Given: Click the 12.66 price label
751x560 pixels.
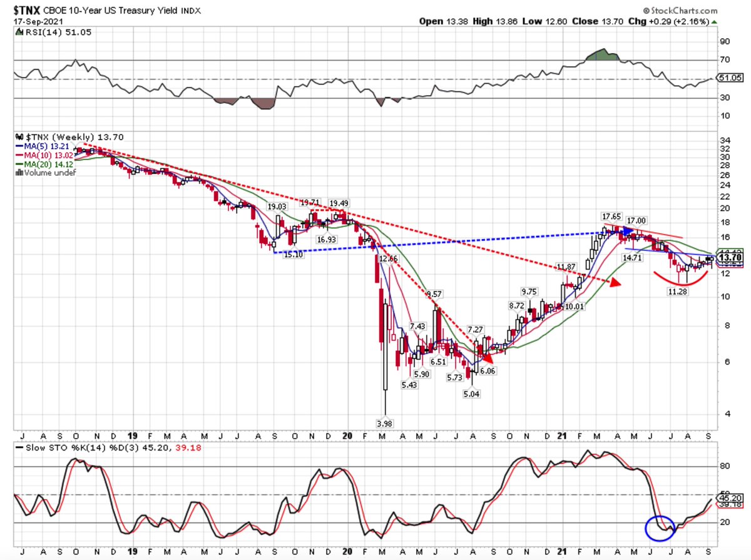Looking at the screenshot, I should 389,258.
